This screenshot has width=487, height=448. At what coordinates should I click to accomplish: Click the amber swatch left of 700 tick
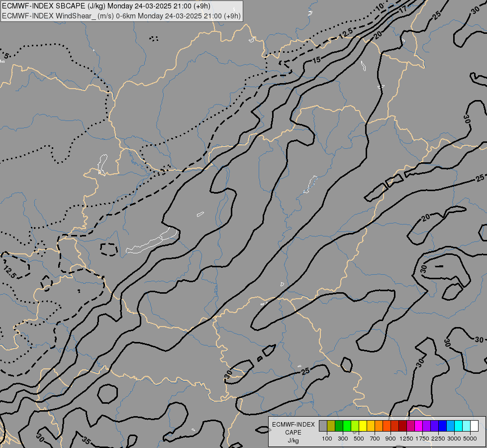[371, 426]
